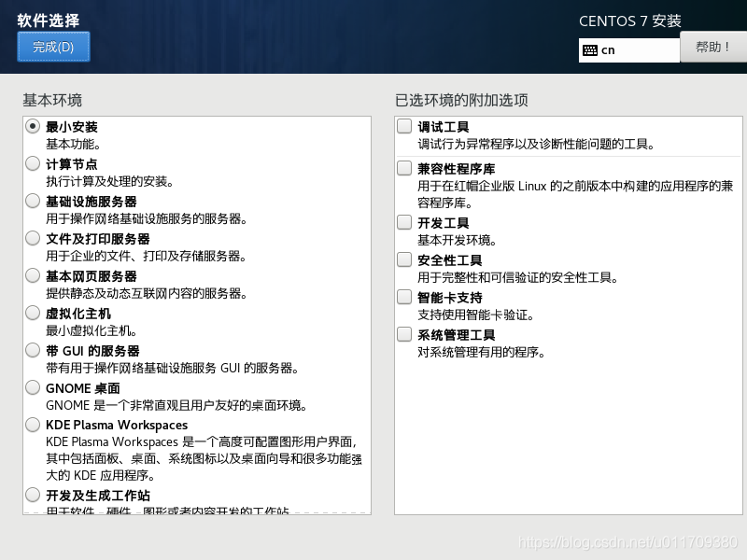Click text 带有用于操作网络基础设施服务 GUI 的服务器。
The image size is (747, 560).
(173, 368)
